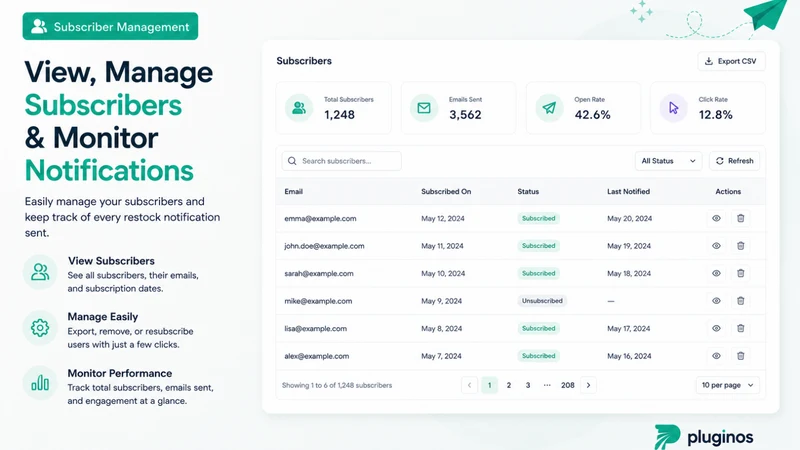This screenshot has height=450, width=800.
Task: Click the sarah@example.com email cell
Action: click(319, 273)
